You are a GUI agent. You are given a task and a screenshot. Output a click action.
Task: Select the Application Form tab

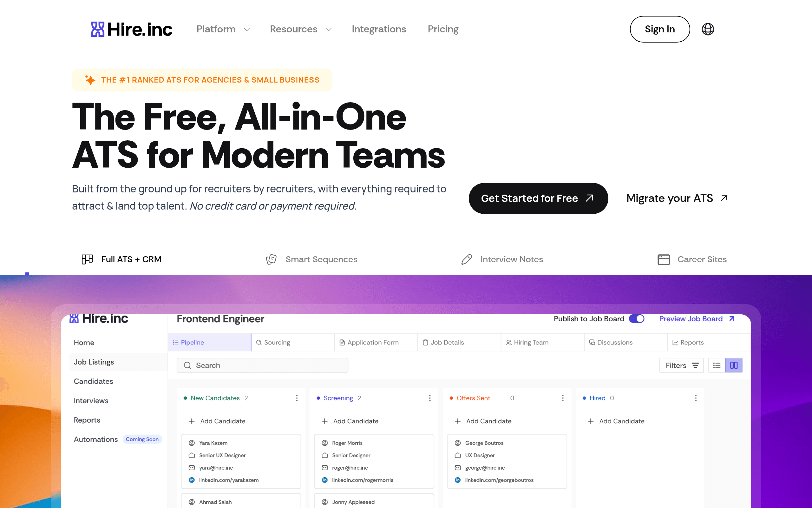pyautogui.click(x=376, y=342)
